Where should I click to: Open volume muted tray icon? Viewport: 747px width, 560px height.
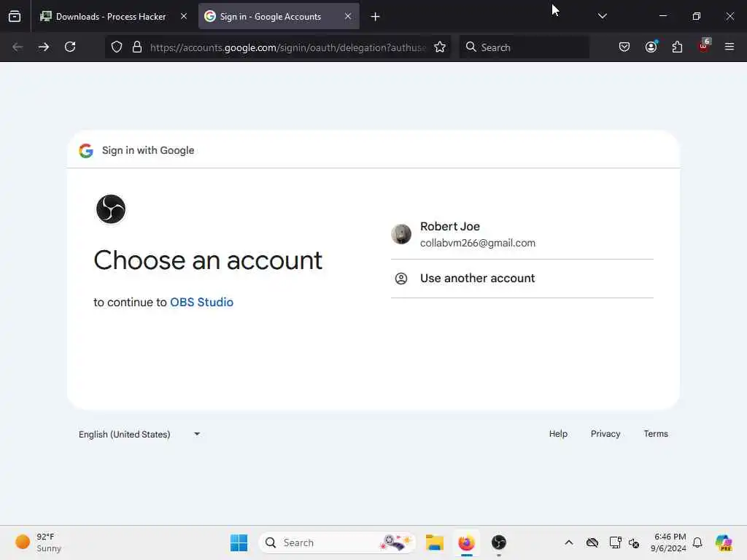(x=634, y=542)
